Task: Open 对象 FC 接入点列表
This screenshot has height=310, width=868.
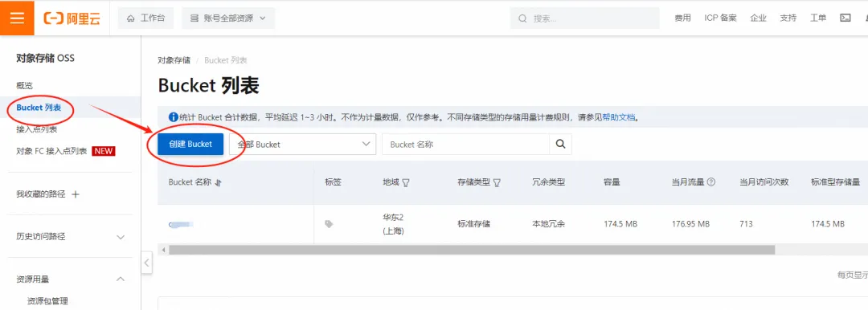Action: 51,151
